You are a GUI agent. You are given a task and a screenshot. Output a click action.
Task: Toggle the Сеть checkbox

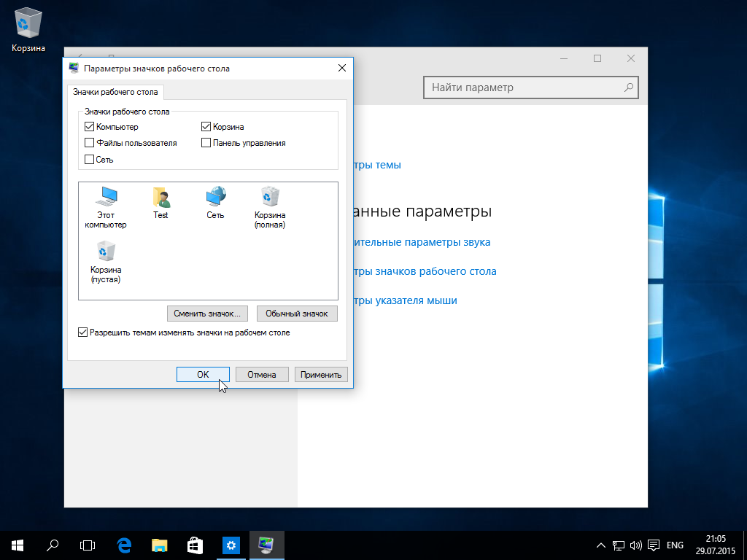click(90, 159)
